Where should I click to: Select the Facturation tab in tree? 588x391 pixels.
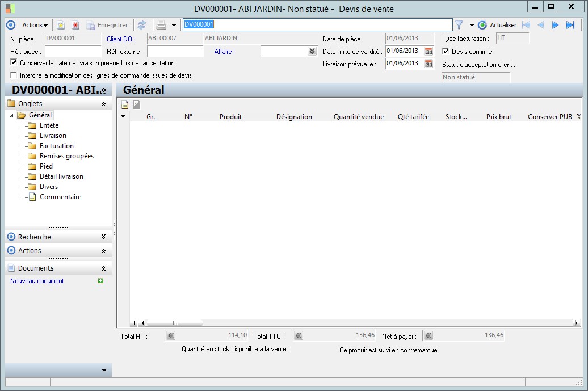(x=56, y=146)
